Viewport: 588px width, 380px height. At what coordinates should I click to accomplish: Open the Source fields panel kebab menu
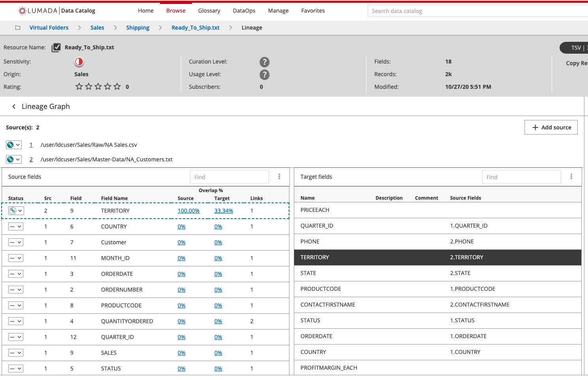(279, 176)
